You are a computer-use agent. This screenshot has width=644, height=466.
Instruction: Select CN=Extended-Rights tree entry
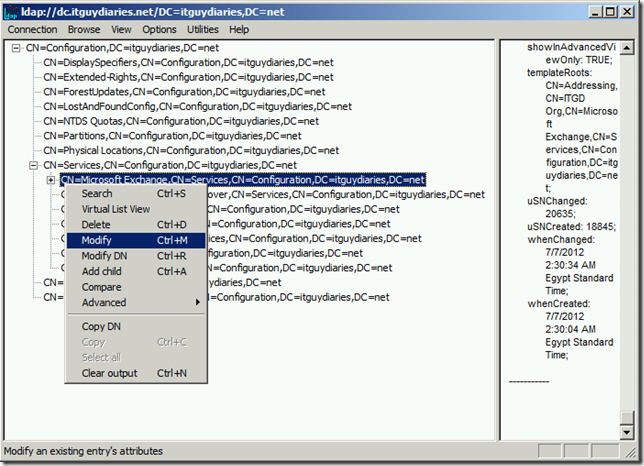[189, 77]
